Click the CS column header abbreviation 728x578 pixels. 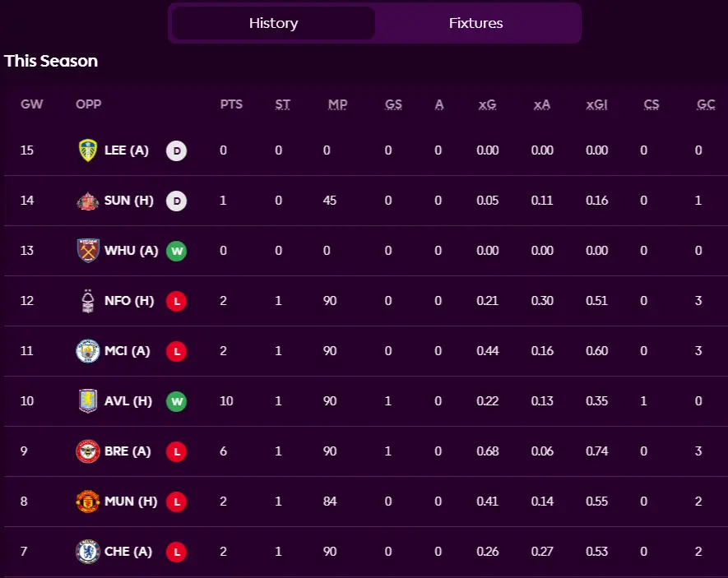651,104
